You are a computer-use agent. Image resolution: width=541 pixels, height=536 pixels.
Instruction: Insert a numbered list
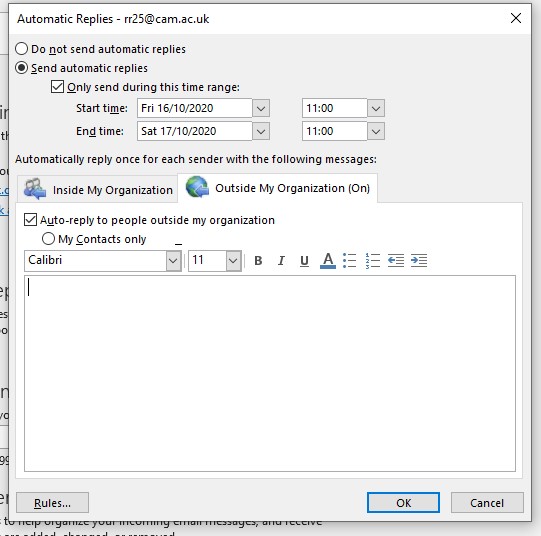pos(373,260)
